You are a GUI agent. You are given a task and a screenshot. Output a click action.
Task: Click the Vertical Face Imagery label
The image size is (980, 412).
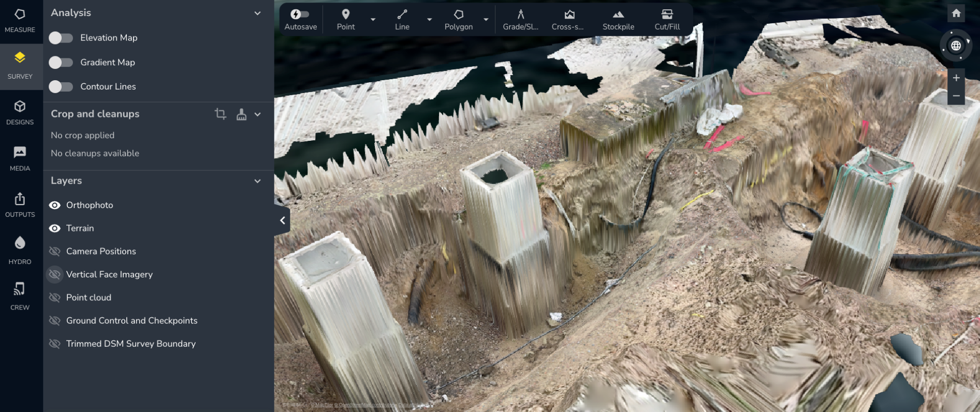tap(109, 274)
